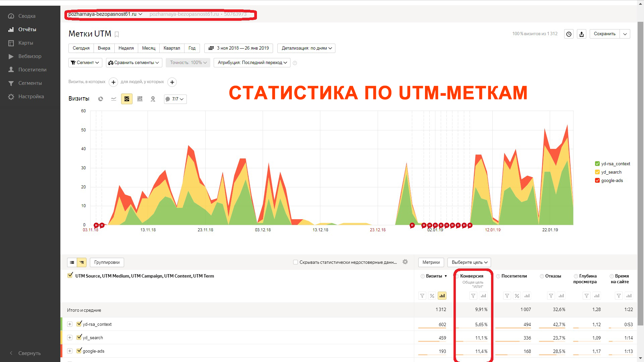This screenshot has width=644, height=362.
Task: Open Метрики selection
Action: [431, 262]
